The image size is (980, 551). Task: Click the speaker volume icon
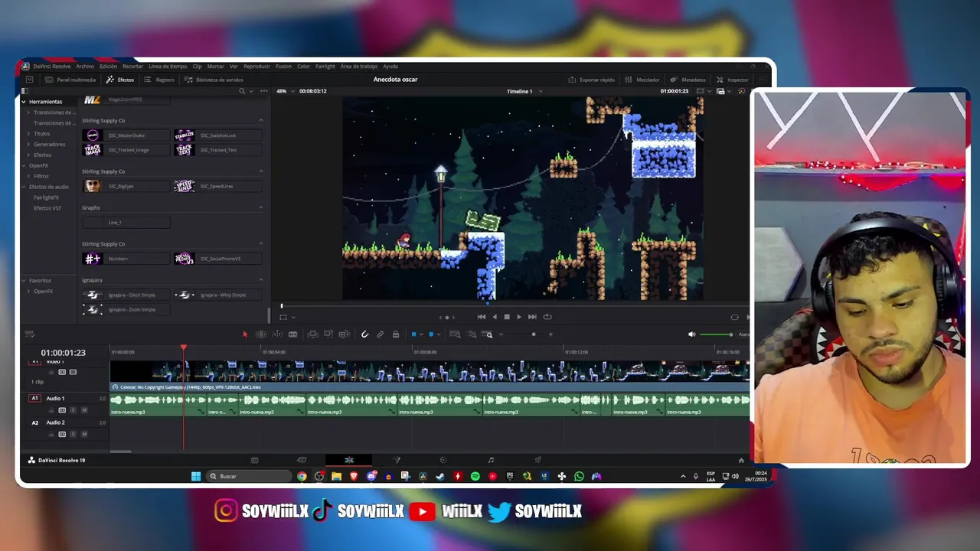click(692, 334)
